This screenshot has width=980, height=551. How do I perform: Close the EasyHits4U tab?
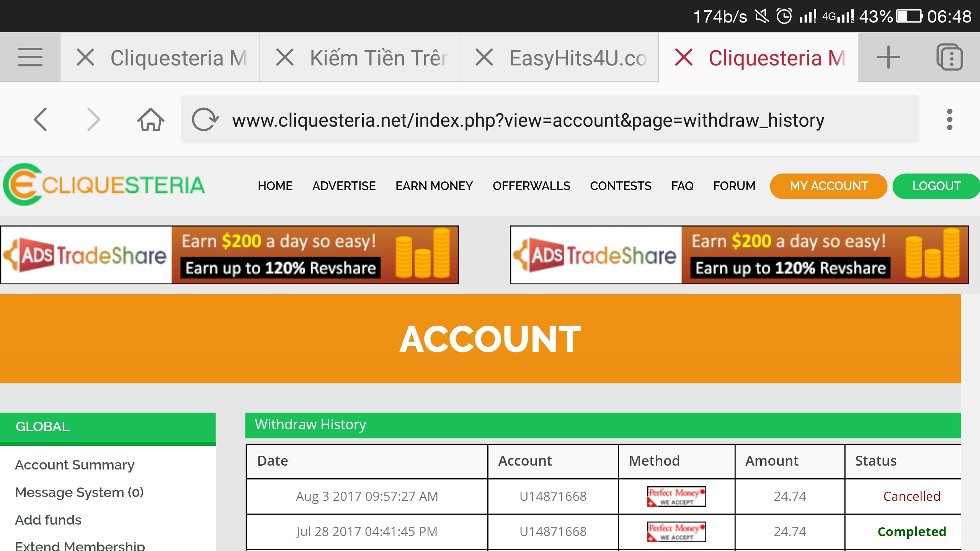(x=484, y=57)
